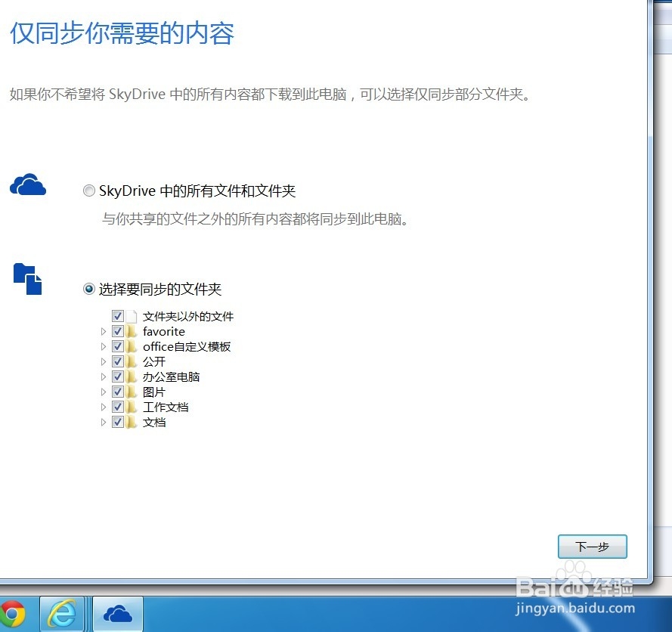Click the blank file icon for 文件夹以外的文件

click(x=132, y=316)
